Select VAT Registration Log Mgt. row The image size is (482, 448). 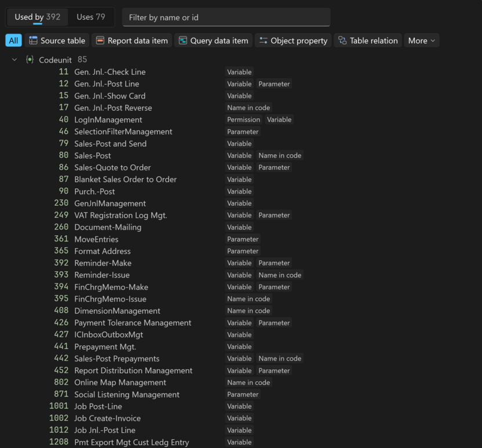[x=121, y=215]
